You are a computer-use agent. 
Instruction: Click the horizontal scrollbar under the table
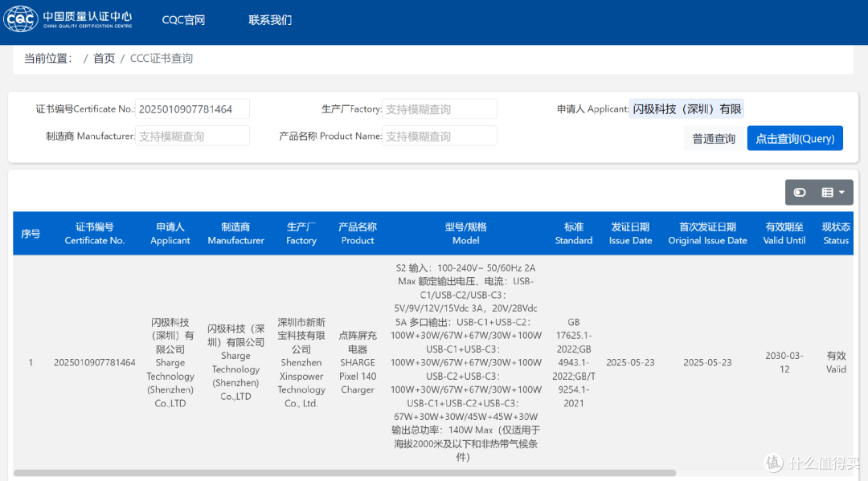tap(344, 473)
